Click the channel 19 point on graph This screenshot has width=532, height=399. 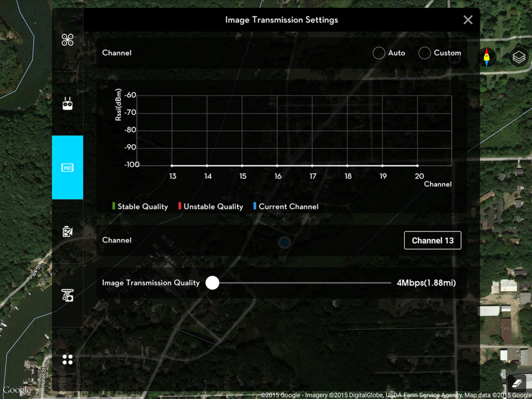(382, 166)
